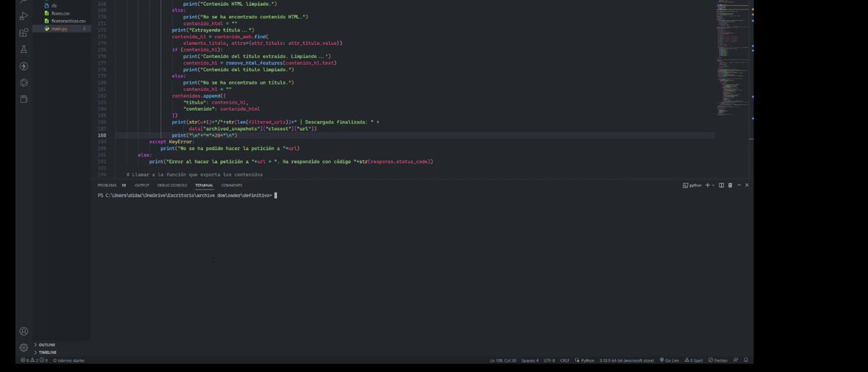Viewport: 868px width, 372px height.
Task: Expand the Timeline section
Action: [x=44, y=352]
